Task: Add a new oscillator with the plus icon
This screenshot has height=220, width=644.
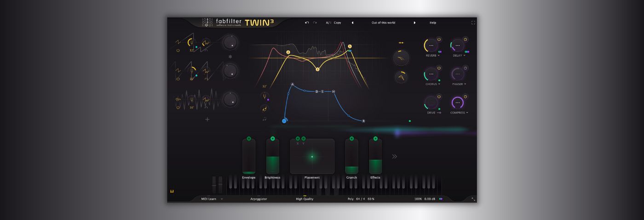Action: point(207,119)
